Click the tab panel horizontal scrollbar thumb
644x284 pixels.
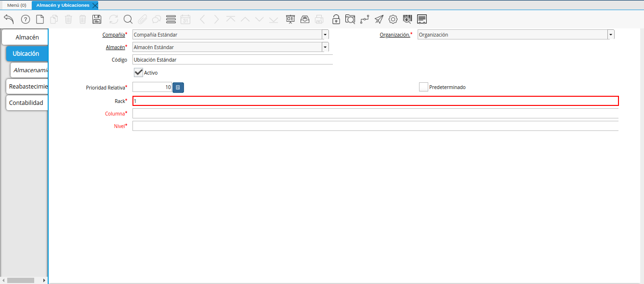[21, 280]
